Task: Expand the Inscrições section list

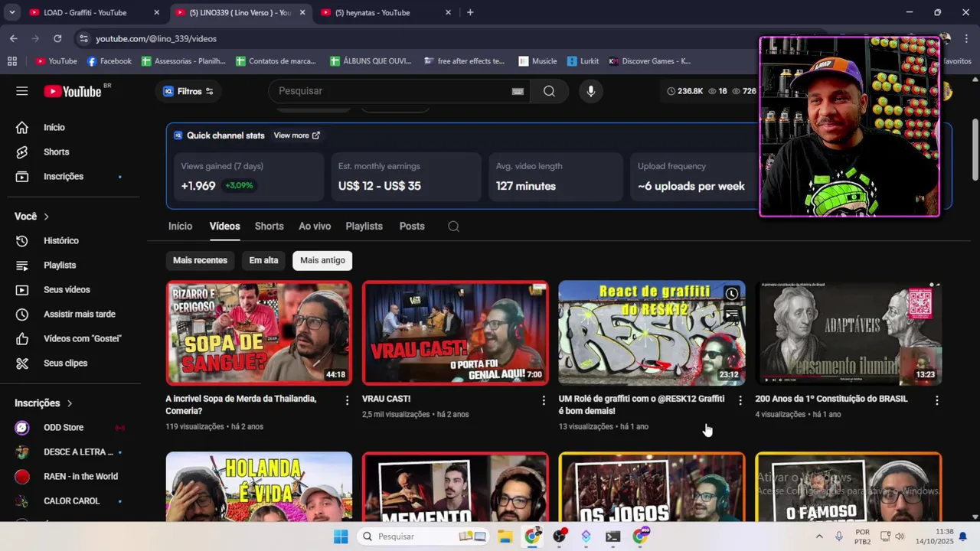Action: (x=44, y=403)
